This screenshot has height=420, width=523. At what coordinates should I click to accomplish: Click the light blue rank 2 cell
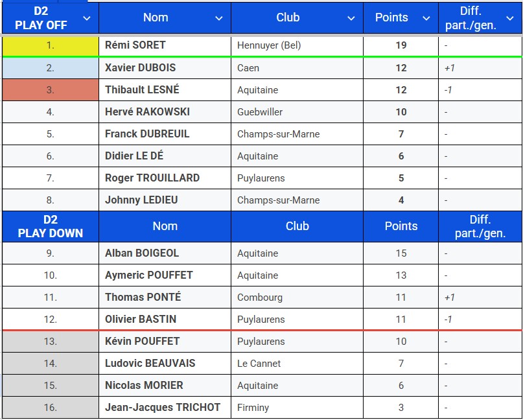pyautogui.click(x=51, y=67)
